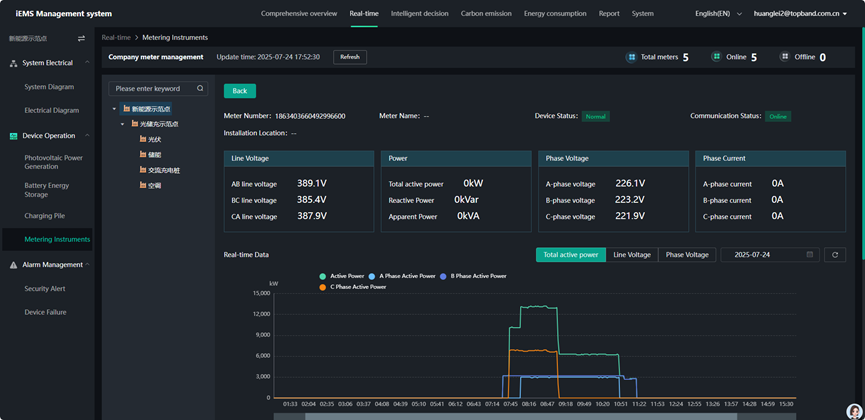Switch chart to Line Voltage
The image size is (865, 420).
coord(632,254)
